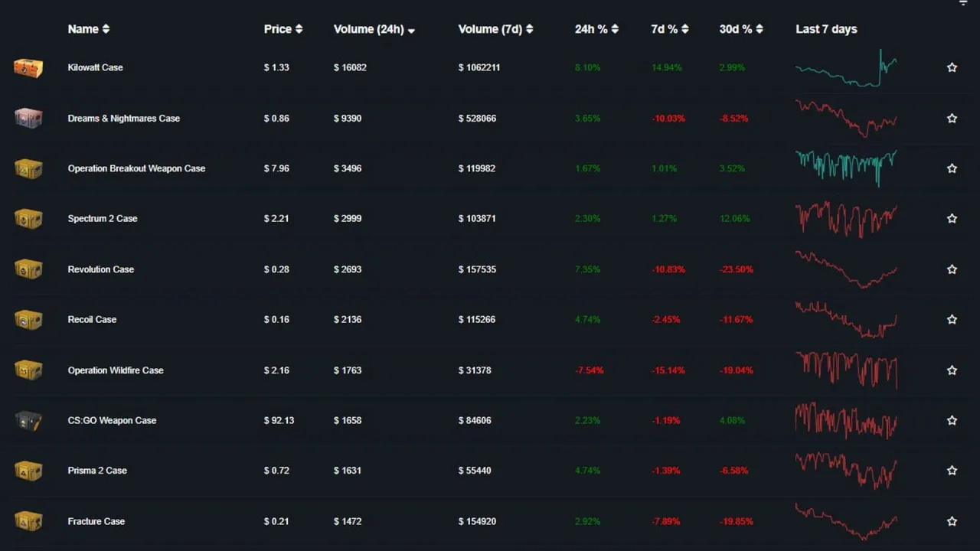
Task: Open the Operation Breakout Weapon Case link
Action: click(x=136, y=168)
